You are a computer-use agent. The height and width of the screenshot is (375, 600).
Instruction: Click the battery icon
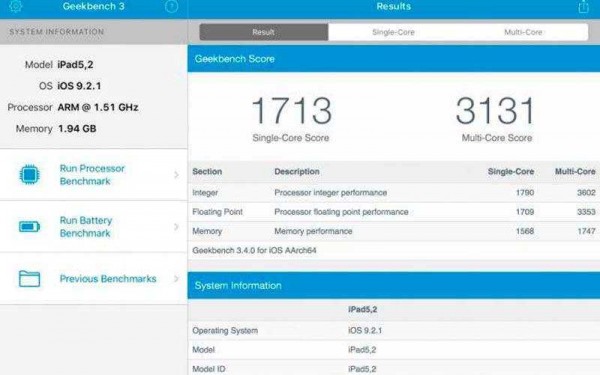(29, 227)
